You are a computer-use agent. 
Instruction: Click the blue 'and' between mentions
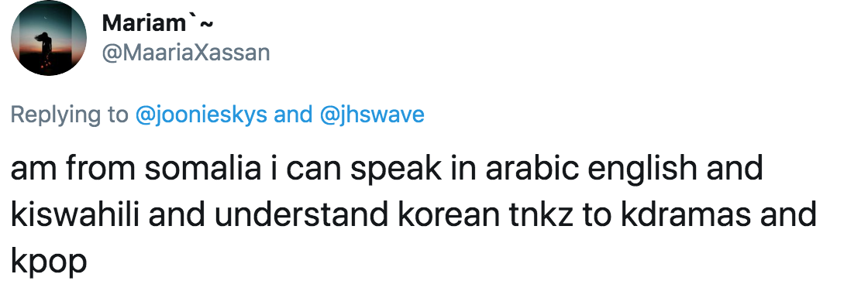(294, 115)
